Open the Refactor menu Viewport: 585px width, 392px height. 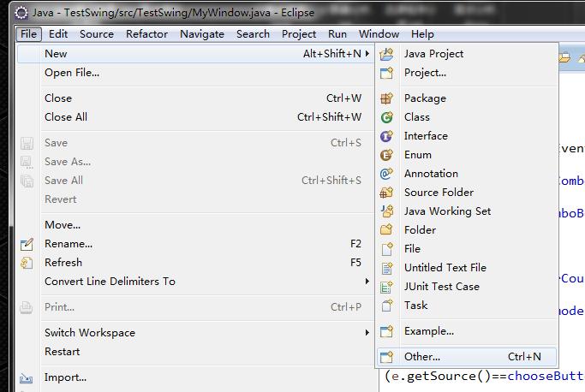click(x=146, y=34)
